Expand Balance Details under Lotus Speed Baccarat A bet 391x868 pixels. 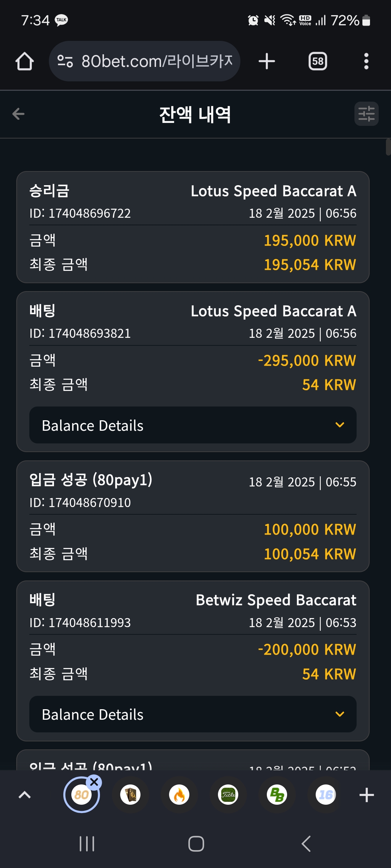[x=193, y=425]
